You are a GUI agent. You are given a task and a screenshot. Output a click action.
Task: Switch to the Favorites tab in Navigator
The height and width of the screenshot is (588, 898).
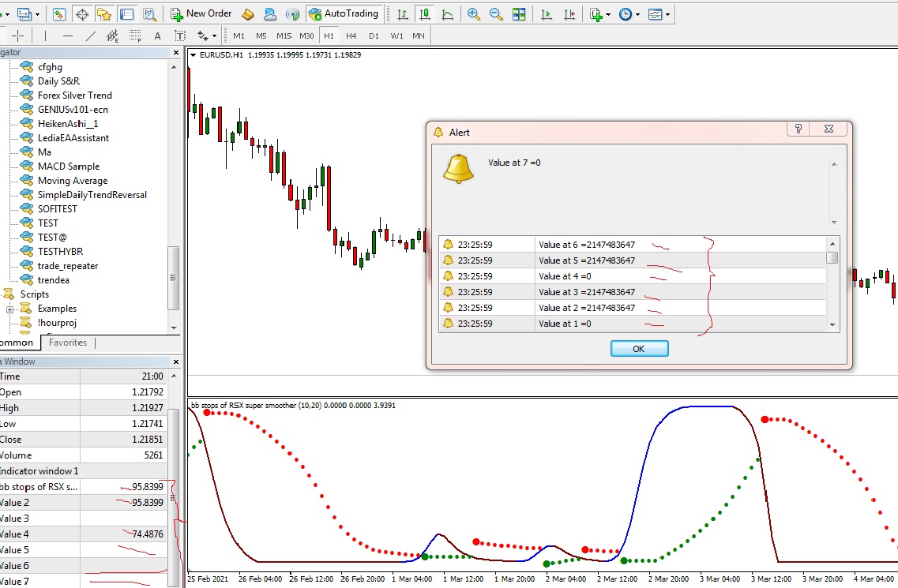point(68,343)
